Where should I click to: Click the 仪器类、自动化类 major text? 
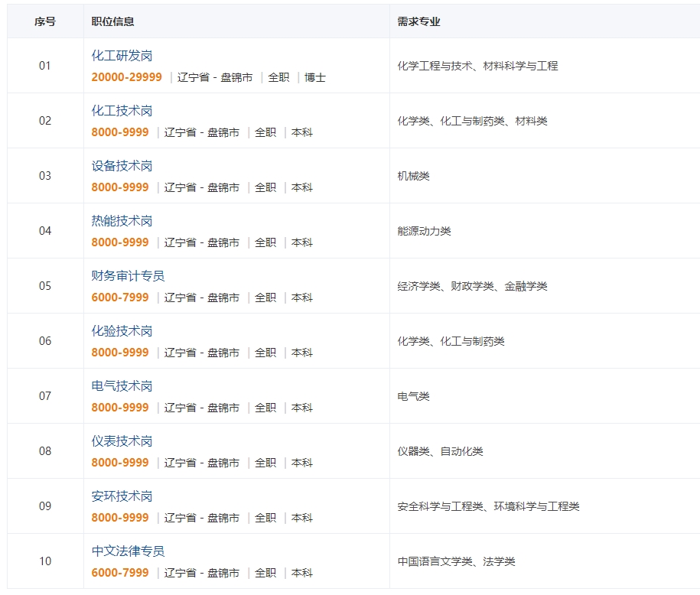[x=440, y=451]
